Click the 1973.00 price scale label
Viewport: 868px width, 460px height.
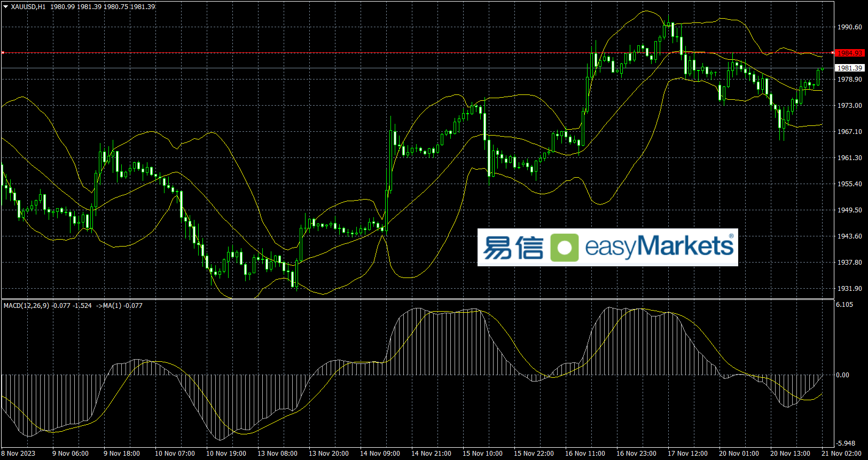(849, 105)
